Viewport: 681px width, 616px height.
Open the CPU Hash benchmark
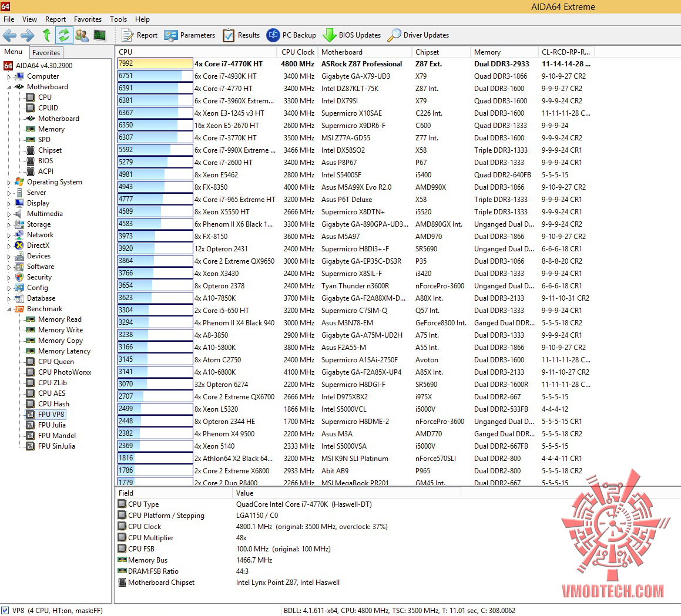53,404
